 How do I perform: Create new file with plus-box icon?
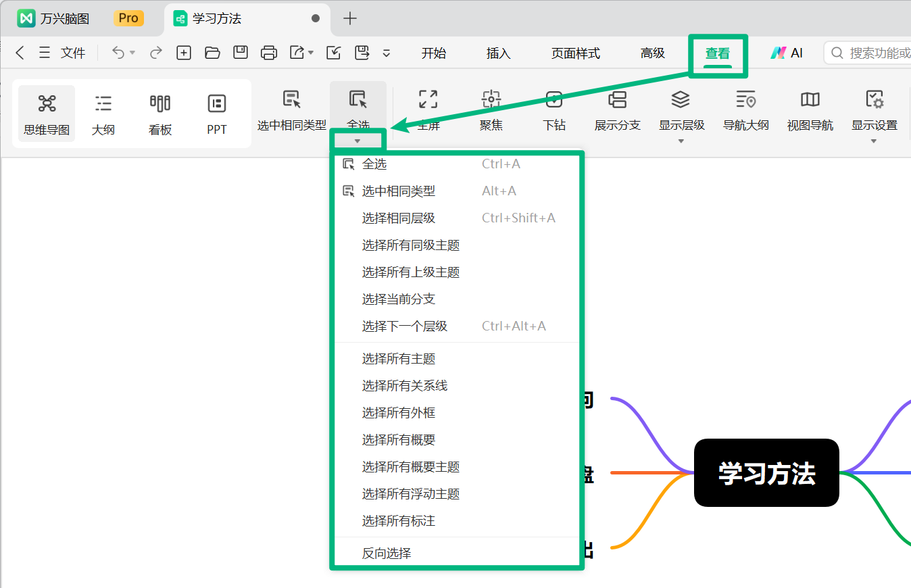point(184,53)
